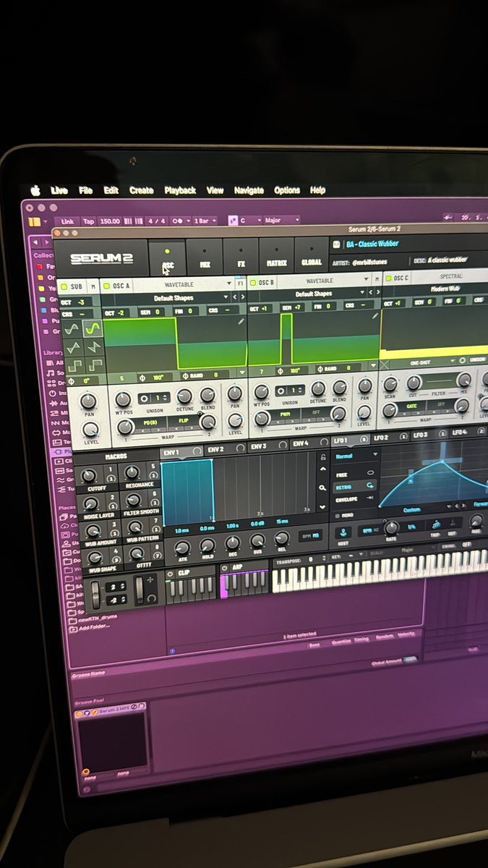The height and width of the screenshot is (868, 488).
Task: Toggle the LFO MONO checkbox
Action: 338,516
